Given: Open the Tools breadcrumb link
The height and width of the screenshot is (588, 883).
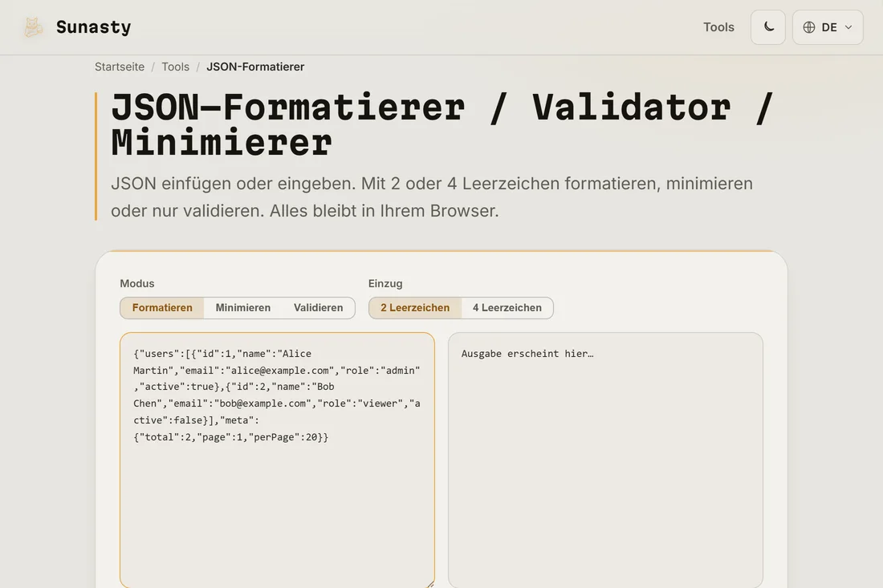Looking at the screenshot, I should click(175, 67).
